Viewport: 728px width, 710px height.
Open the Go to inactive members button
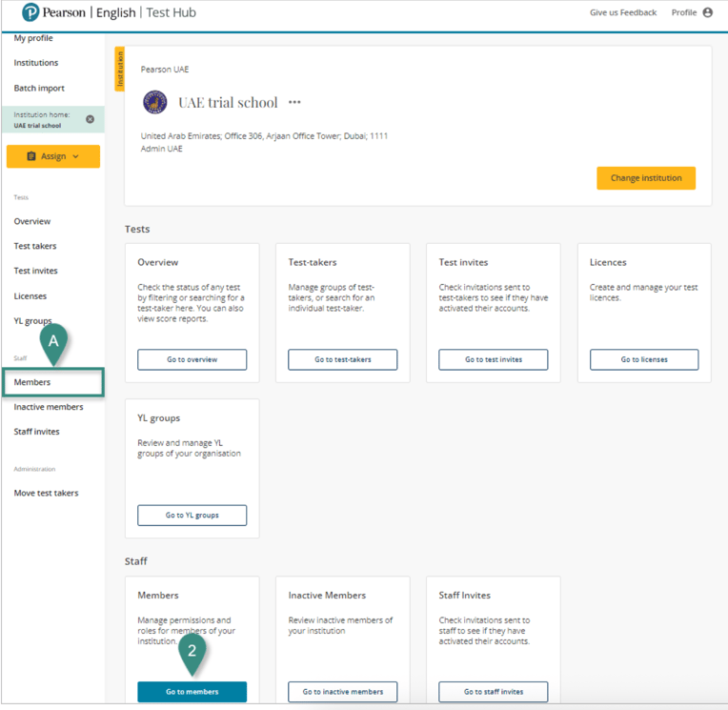pos(342,692)
